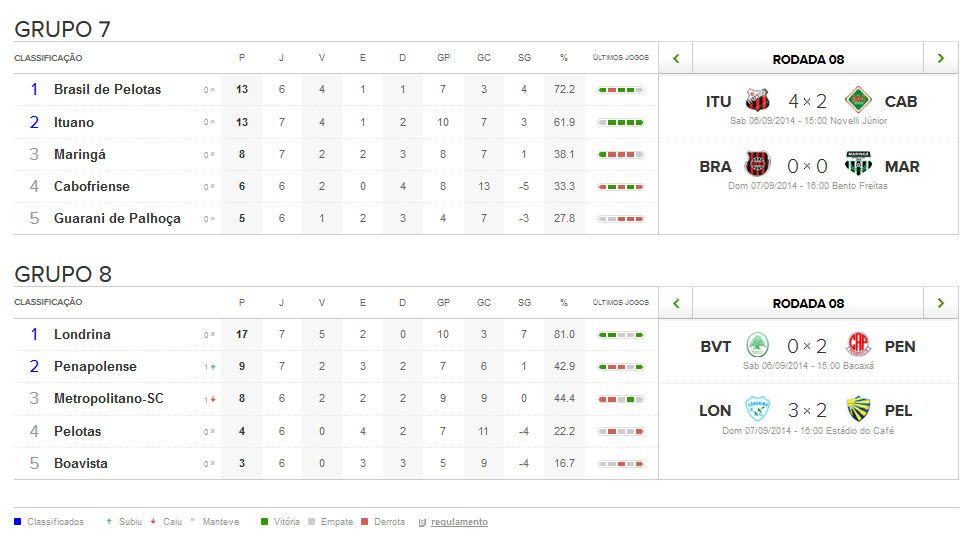Viewport: 972px width, 541px height.
Task: Open the regulamento link
Action: (459, 522)
